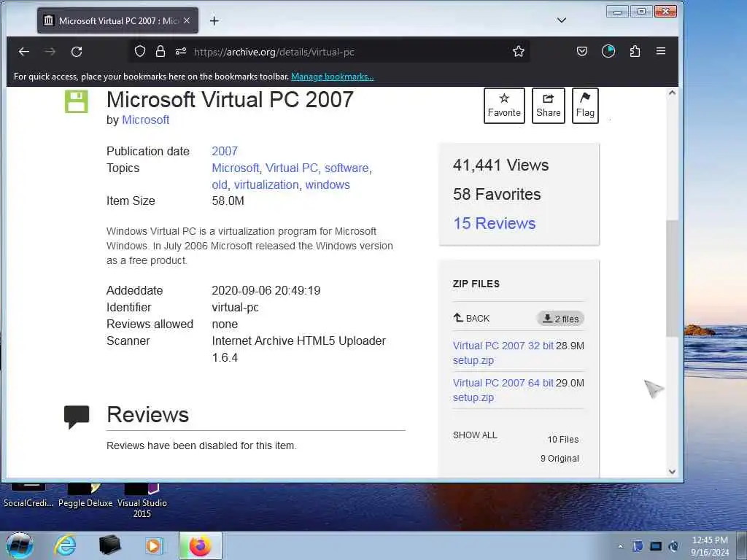This screenshot has width=747, height=560.
Task: Click SHOW ALL download options
Action: (475, 435)
